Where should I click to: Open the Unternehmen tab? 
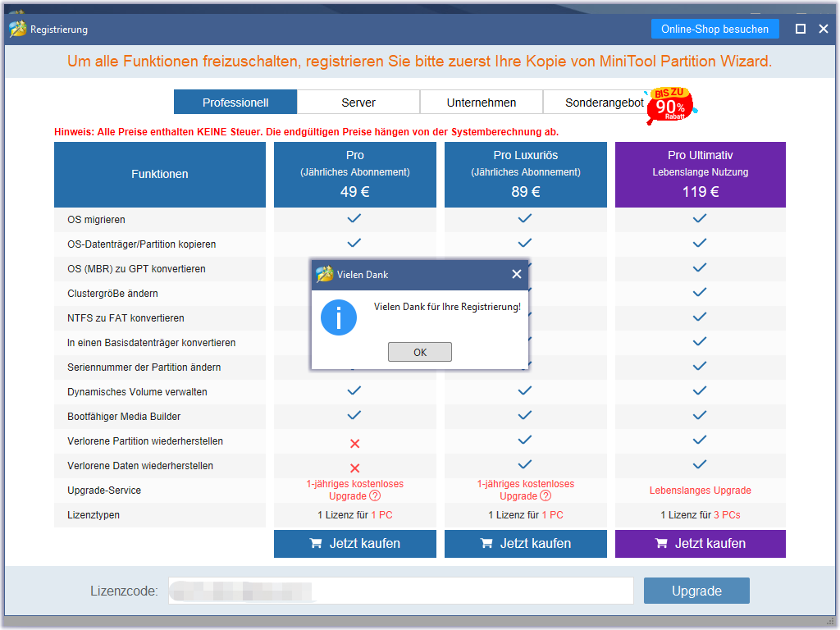(x=481, y=102)
